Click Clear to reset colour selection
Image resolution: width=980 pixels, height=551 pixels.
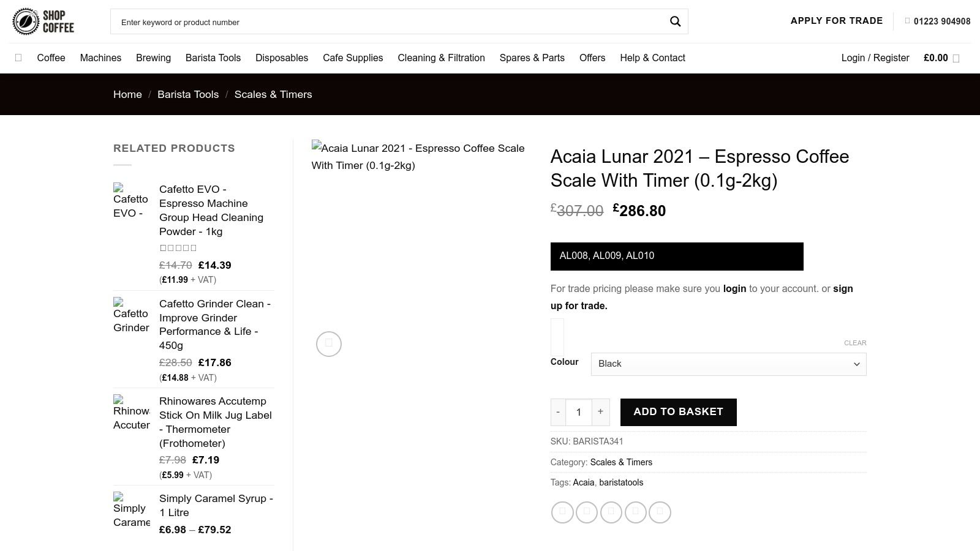click(855, 343)
